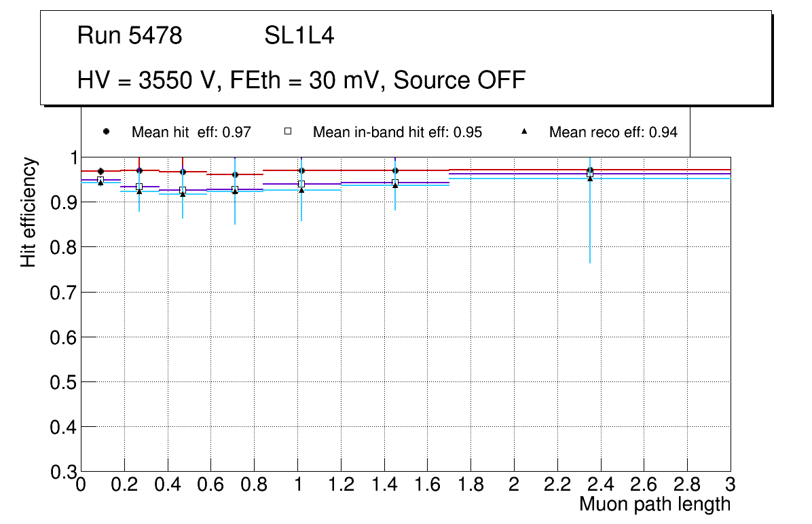Select the 'Mean reco eff: 0.94' legend label
The width and height of the screenshot is (812, 524).
[613, 132]
